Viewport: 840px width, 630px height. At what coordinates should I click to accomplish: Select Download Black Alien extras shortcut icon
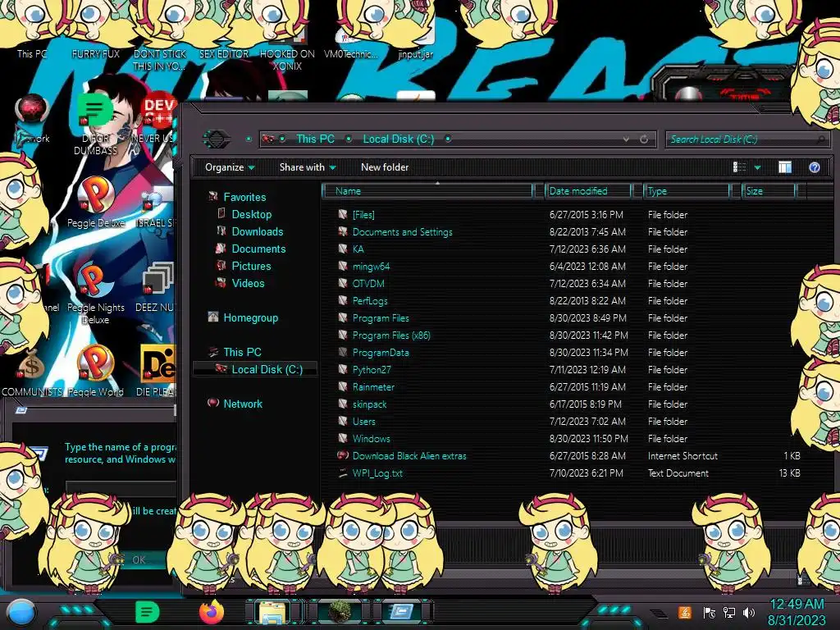point(343,455)
